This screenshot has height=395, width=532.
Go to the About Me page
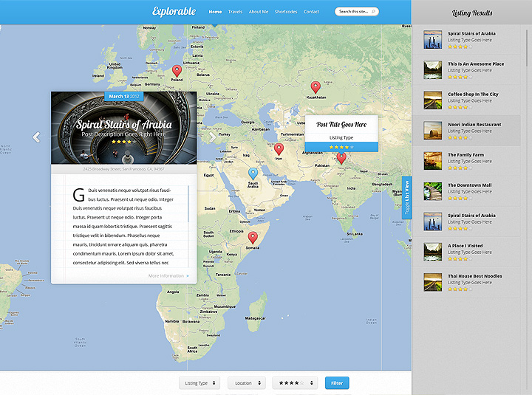coord(258,12)
